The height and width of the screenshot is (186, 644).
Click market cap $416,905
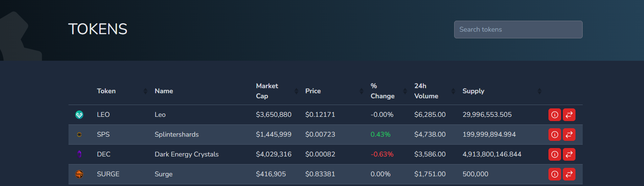pos(271,174)
